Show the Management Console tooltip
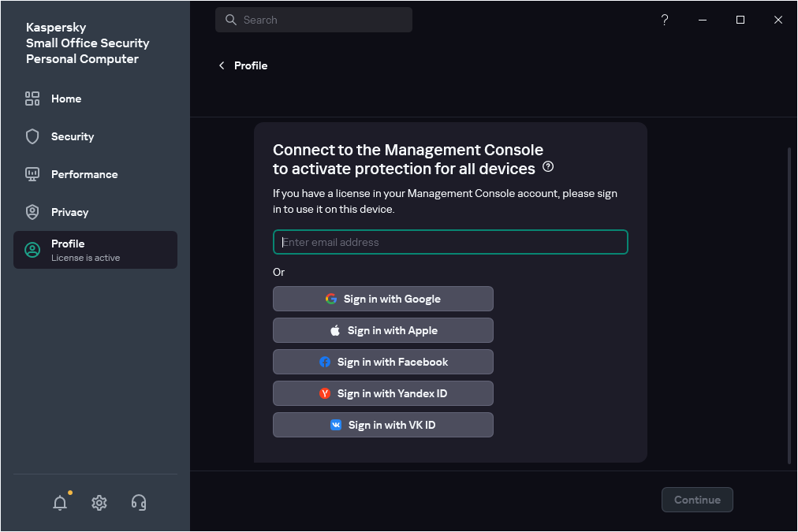This screenshot has width=798, height=532. click(548, 167)
